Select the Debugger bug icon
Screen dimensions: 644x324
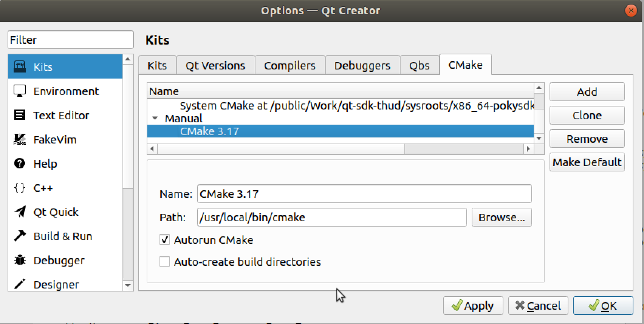20,260
